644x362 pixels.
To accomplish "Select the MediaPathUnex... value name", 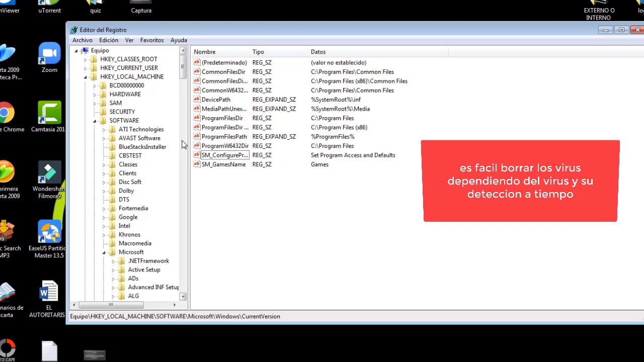I will pos(224,109).
